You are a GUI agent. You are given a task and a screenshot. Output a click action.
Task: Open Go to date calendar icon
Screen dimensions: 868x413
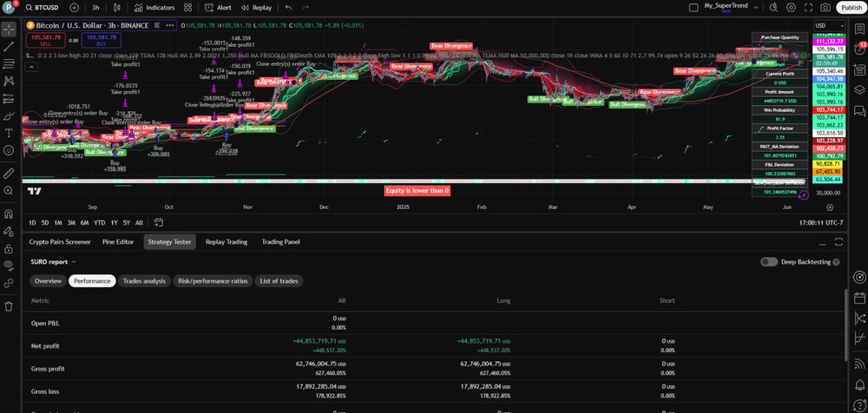click(x=159, y=223)
